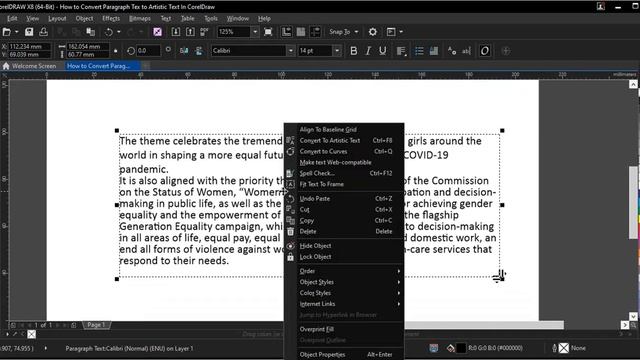640x360 pixels.
Task: Open the text alignment options
Action: tap(401, 51)
